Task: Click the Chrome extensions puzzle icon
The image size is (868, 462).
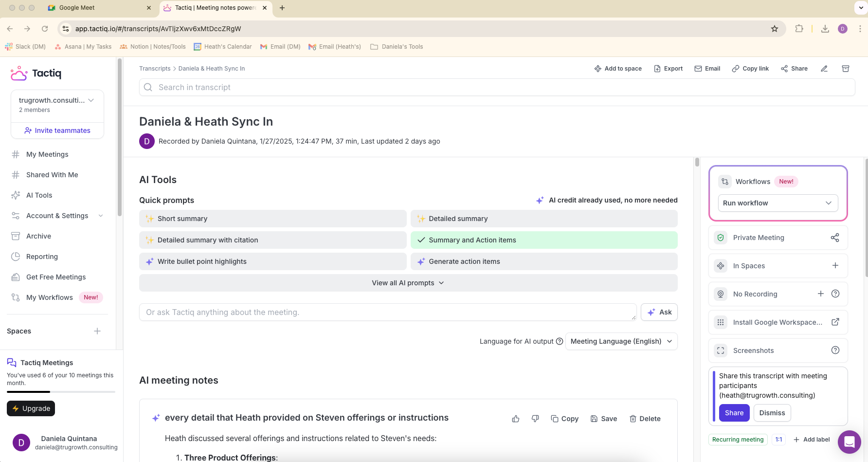Action: coord(799,29)
